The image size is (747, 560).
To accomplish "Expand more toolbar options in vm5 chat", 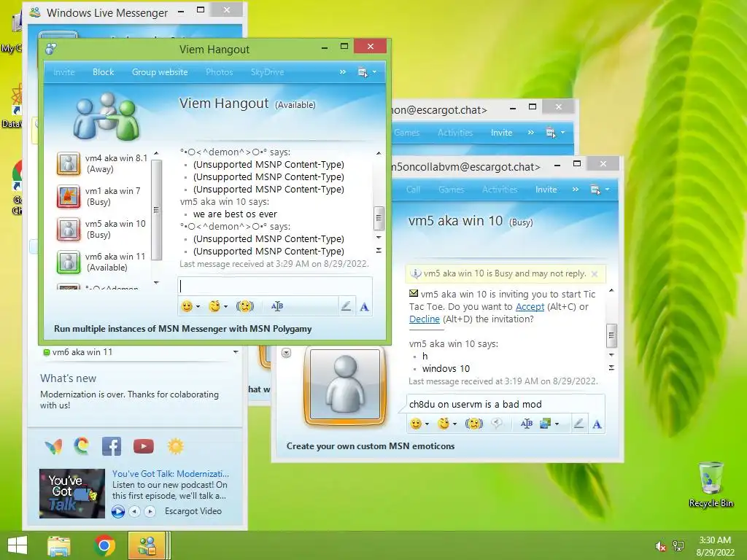I will pos(576,190).
